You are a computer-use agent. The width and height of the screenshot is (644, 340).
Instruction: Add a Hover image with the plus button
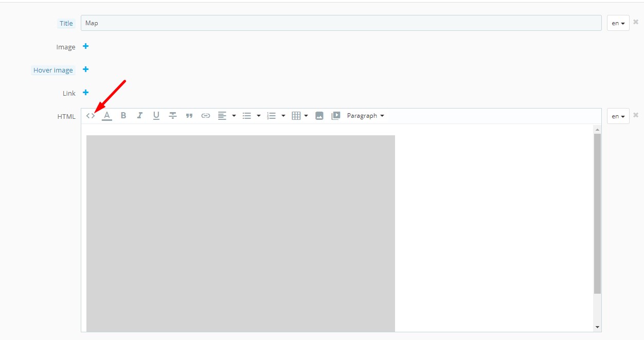tap(86, 69)
